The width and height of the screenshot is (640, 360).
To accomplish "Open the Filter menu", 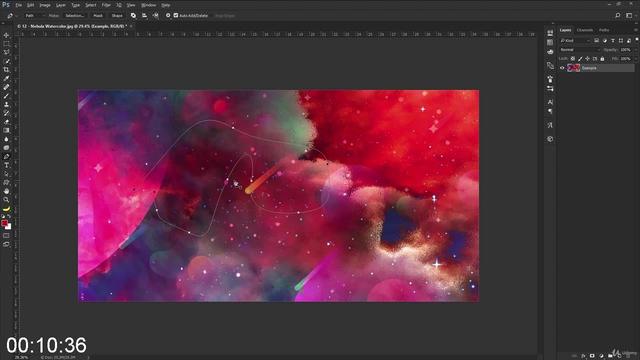I will [x=106, y=5].
